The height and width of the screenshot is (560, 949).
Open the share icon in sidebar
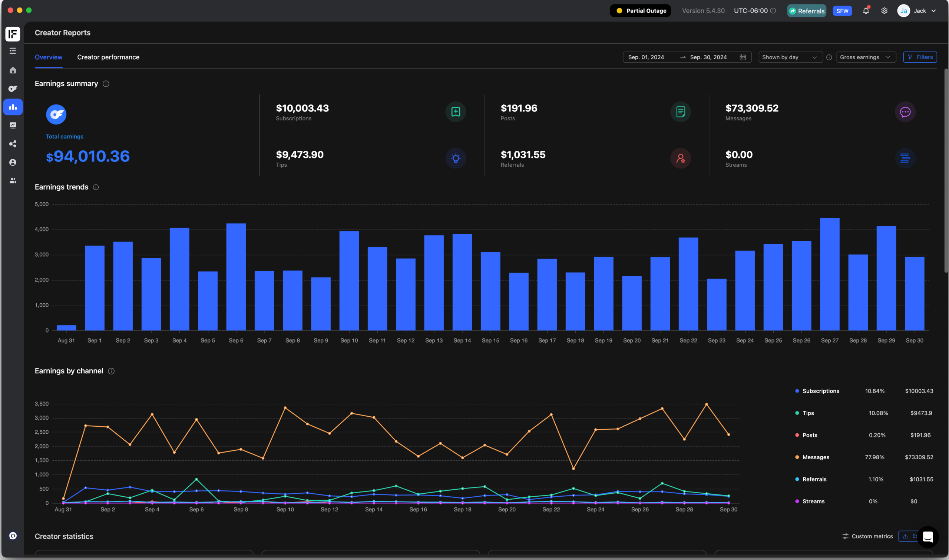click(13, 144)
